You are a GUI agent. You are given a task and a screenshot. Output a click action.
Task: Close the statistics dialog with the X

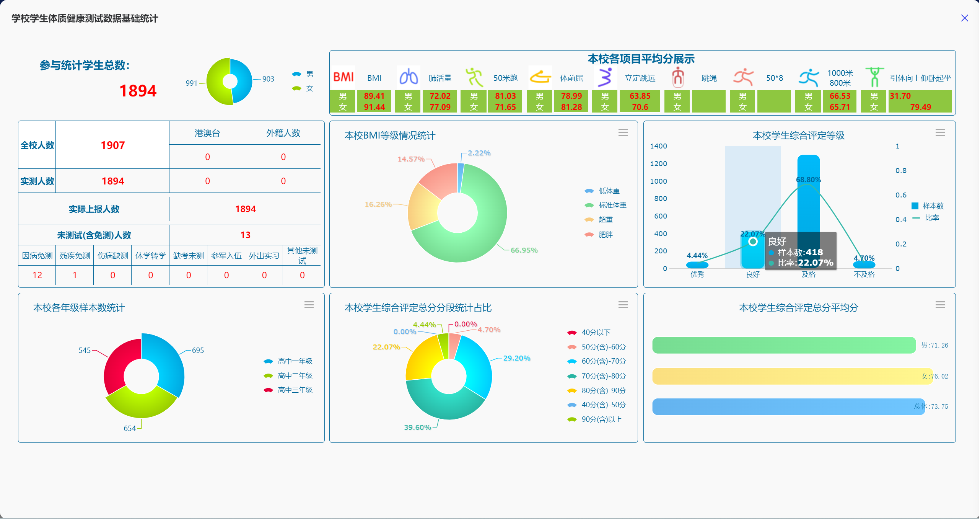click(964, 18)
